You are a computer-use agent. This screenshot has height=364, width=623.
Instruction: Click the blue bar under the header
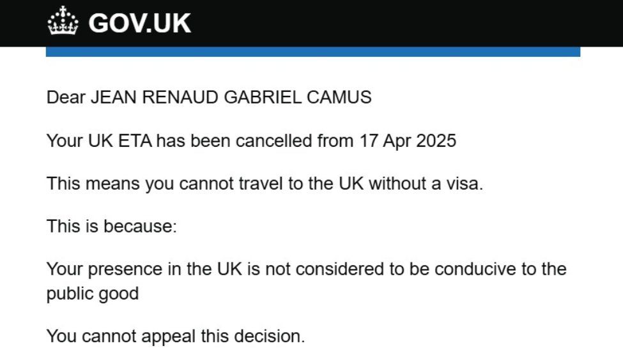[312, 52]
